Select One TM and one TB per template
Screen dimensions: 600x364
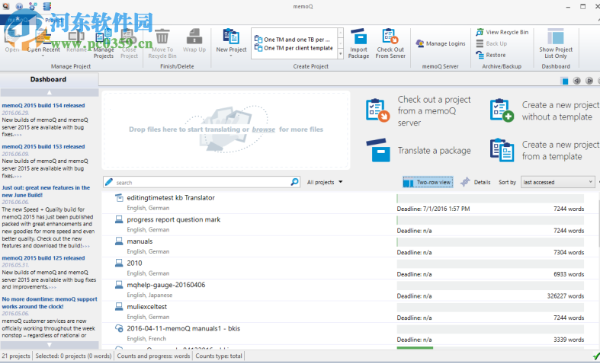click(x=293, y=40)
